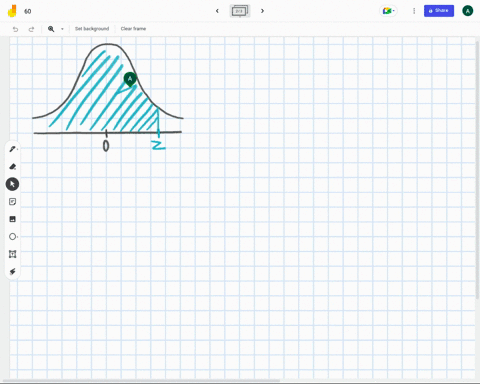Select the Laser pointer tool
Screen dimensions: 480x384
(13, 272)
